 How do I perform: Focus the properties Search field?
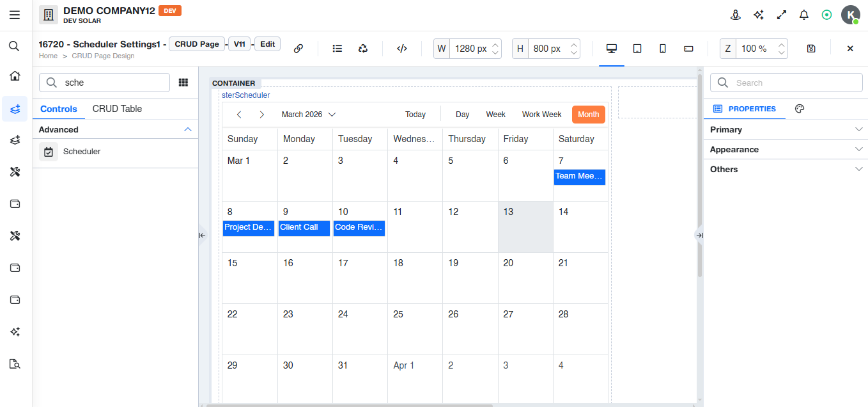point(787,83)
